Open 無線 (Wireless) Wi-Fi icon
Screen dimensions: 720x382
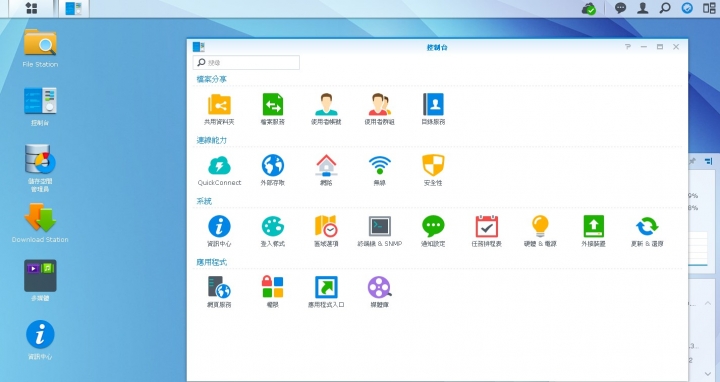tap(380, 165)
